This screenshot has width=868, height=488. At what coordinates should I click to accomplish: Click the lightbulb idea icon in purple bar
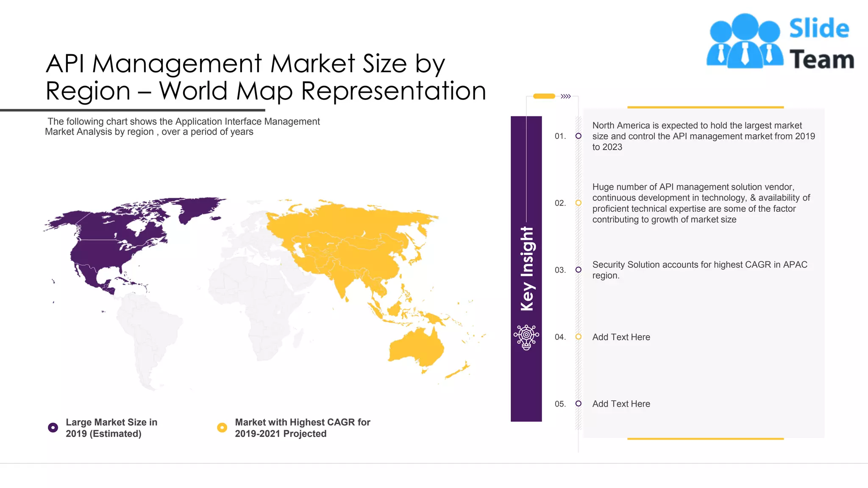[526, 337]
